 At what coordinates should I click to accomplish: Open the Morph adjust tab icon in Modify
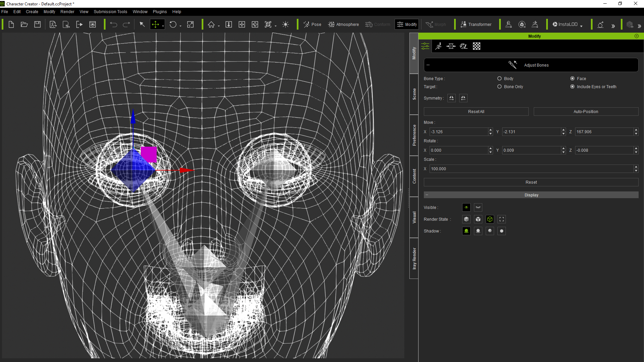[x=451, y=46]
